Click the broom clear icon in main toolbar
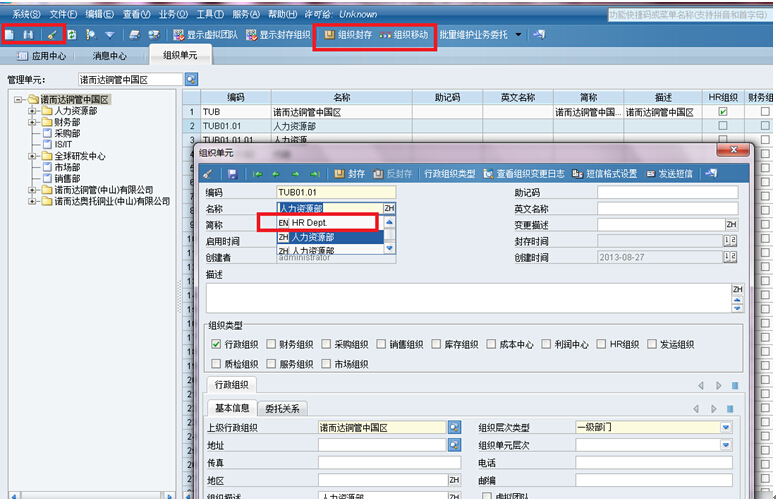 (x=51, y=34)
